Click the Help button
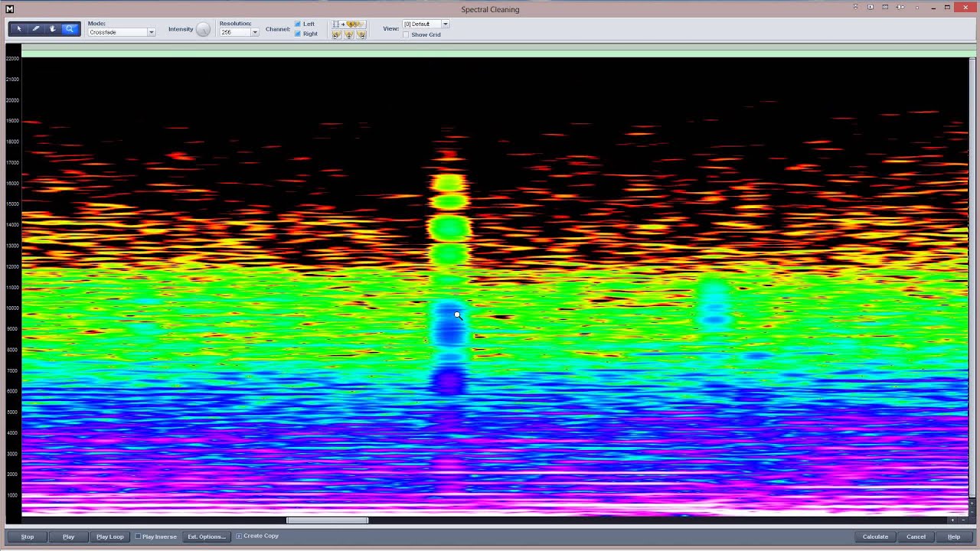Viewport: 980px width, 551px height. point(954,536)
